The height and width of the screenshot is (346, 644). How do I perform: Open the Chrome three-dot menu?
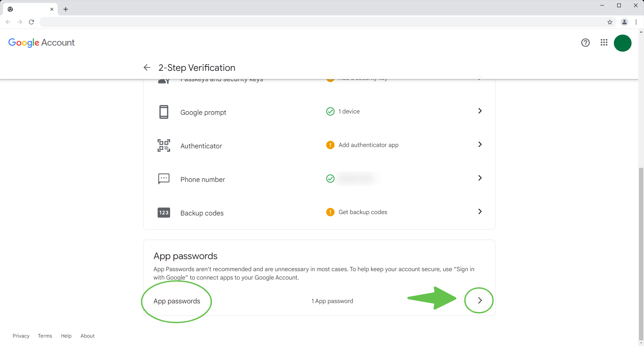coord(636,22)
